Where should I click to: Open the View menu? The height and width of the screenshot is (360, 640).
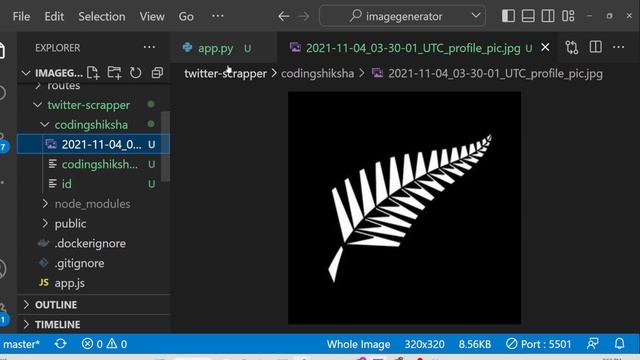click(x=152, y=16)
